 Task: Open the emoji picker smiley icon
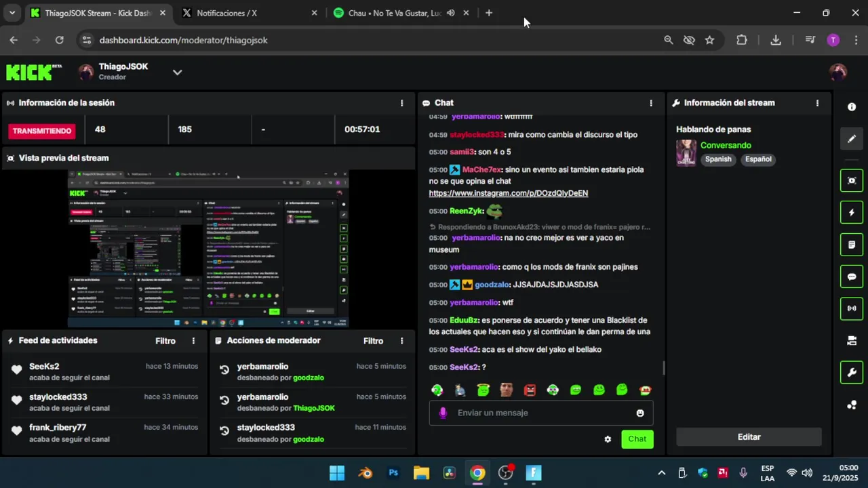tap(640, 413)
